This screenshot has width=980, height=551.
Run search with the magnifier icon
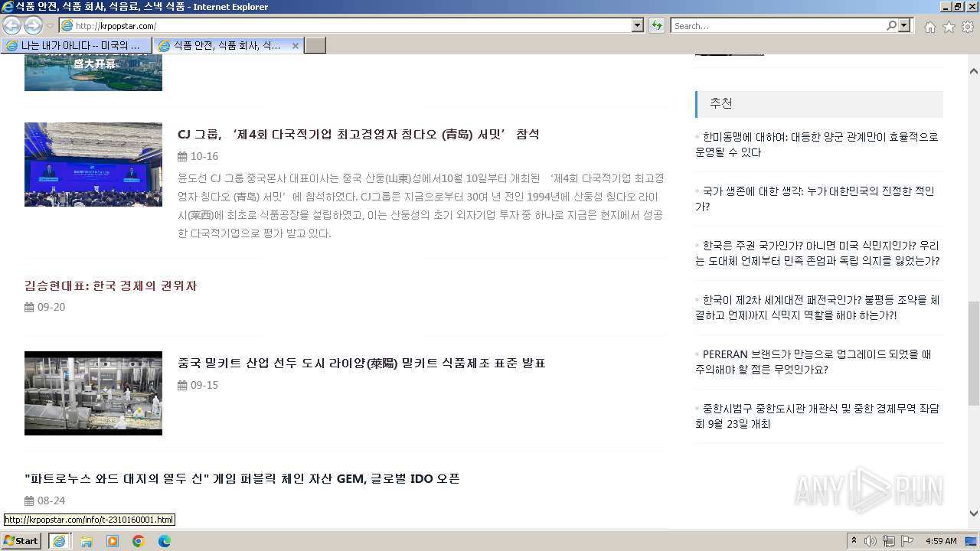[x=891, y=25]
